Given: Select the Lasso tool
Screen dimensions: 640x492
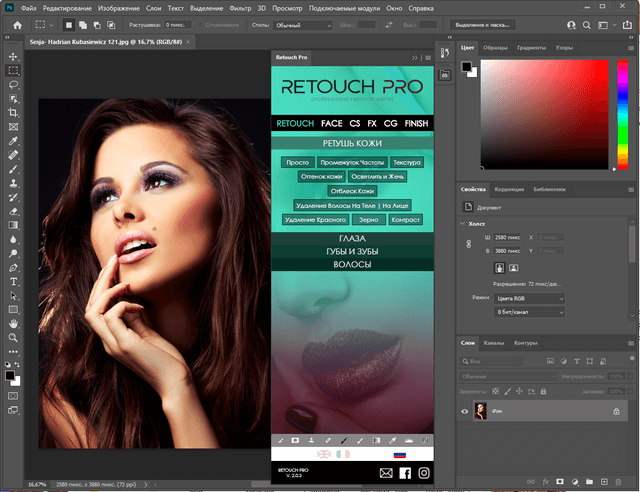Looking at the screenshot, I should [x=13, y=86].
